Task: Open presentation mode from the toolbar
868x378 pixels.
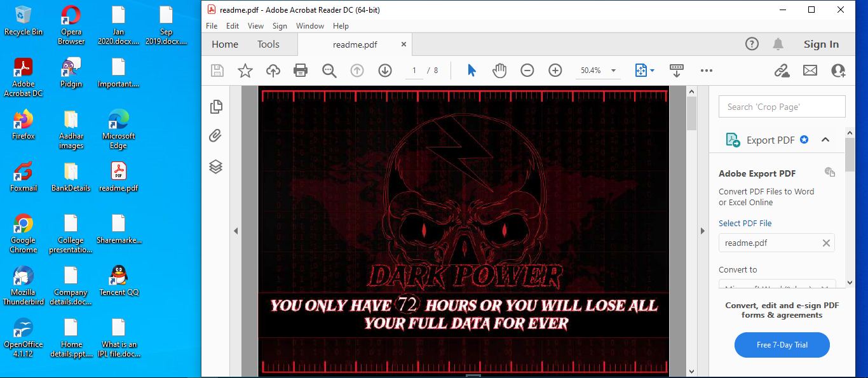Action: 676,71
